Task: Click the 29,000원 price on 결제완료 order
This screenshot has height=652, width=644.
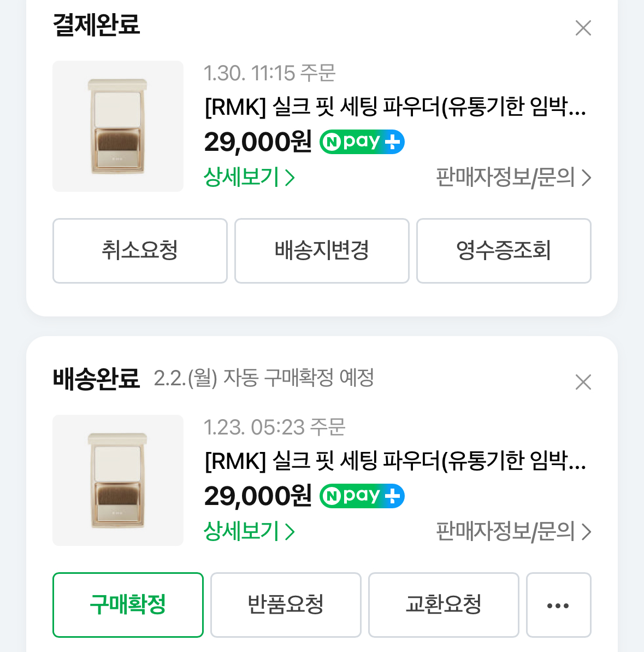Action: (x=258, y=142)
